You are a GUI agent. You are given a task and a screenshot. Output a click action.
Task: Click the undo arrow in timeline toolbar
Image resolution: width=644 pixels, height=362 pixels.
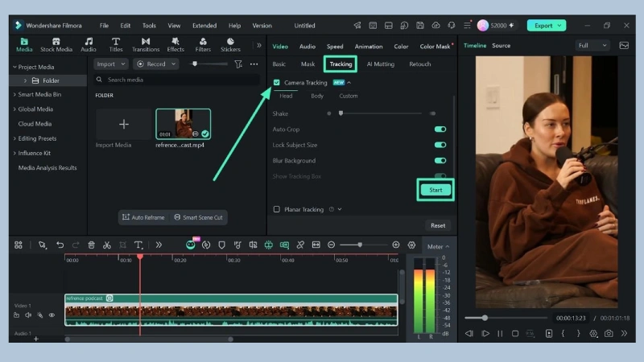(x=60, y=245)
